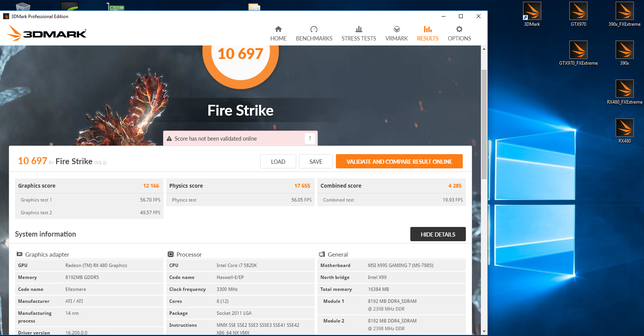Click the 'Socket 2011 LGA' package value
This screenshot has height=336, width=644.
[x=234, y=313]
